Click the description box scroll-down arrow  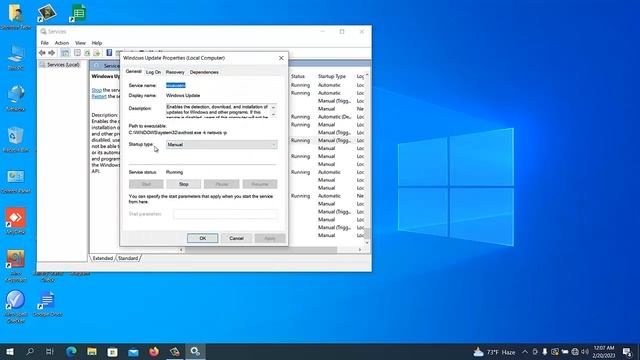click(273, 115)
